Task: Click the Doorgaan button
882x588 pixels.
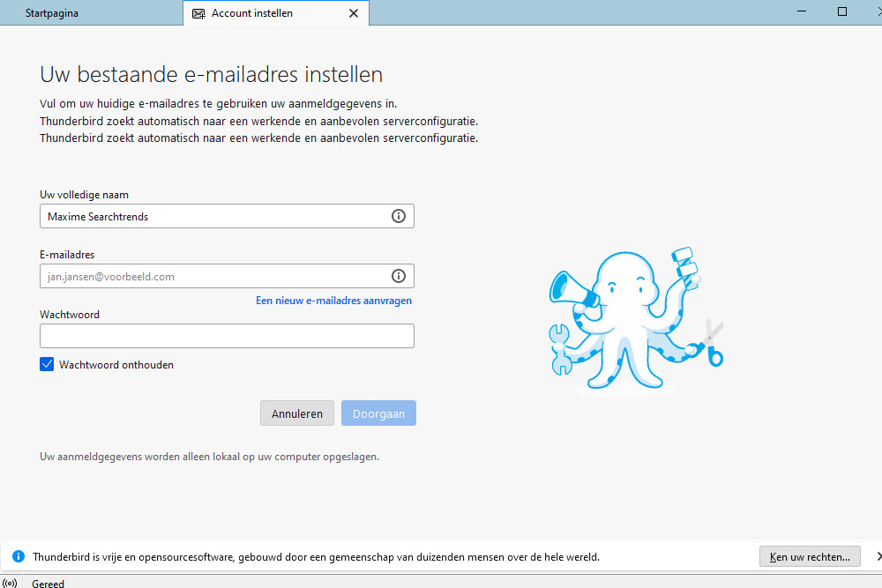Action: pyautogui.click(x=378, y=413)
